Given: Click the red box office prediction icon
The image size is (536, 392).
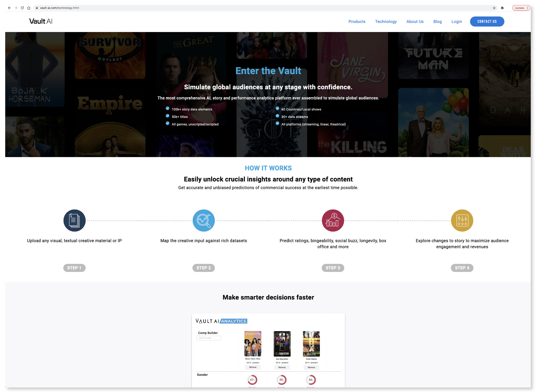Looking at the screenshot, I should [x=333, y=220].
